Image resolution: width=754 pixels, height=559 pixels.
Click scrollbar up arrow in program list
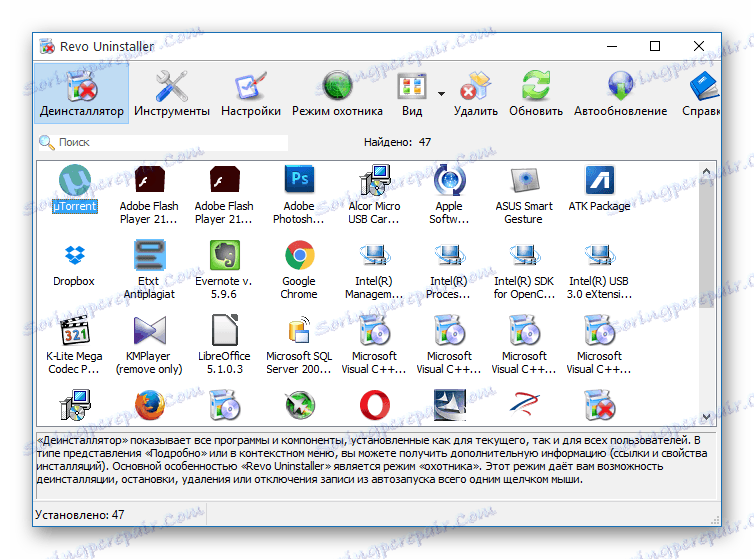coord(706,171)
